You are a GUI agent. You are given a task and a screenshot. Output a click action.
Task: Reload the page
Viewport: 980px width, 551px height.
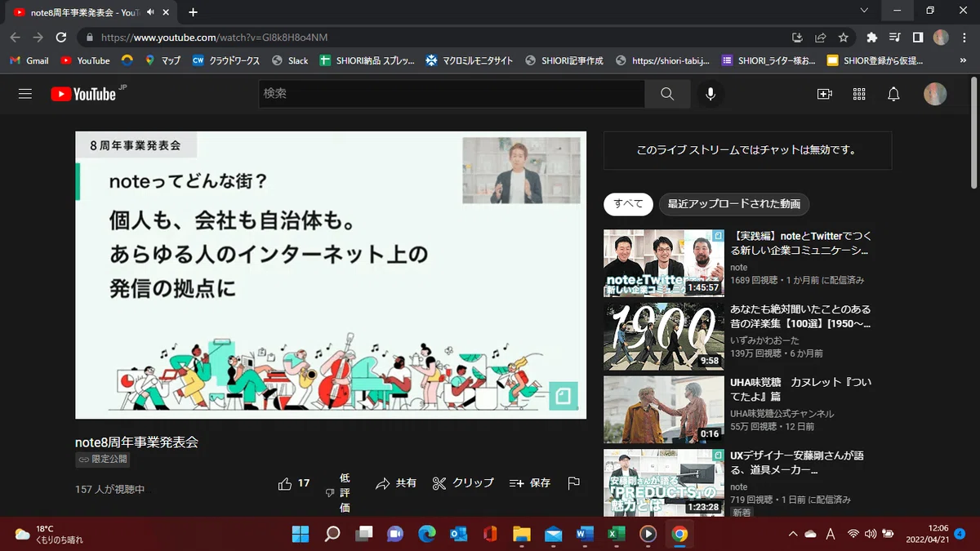(x=60, y=38)
